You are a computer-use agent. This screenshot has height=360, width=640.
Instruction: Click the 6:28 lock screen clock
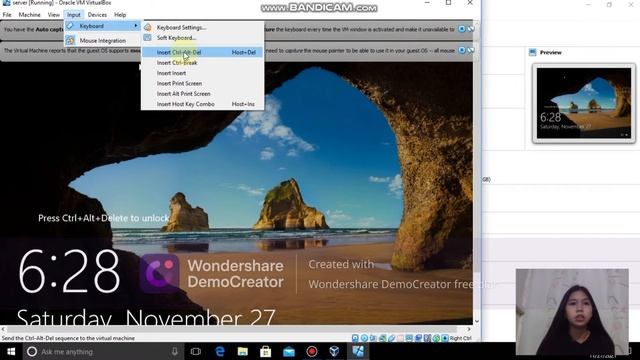(69, 271)
